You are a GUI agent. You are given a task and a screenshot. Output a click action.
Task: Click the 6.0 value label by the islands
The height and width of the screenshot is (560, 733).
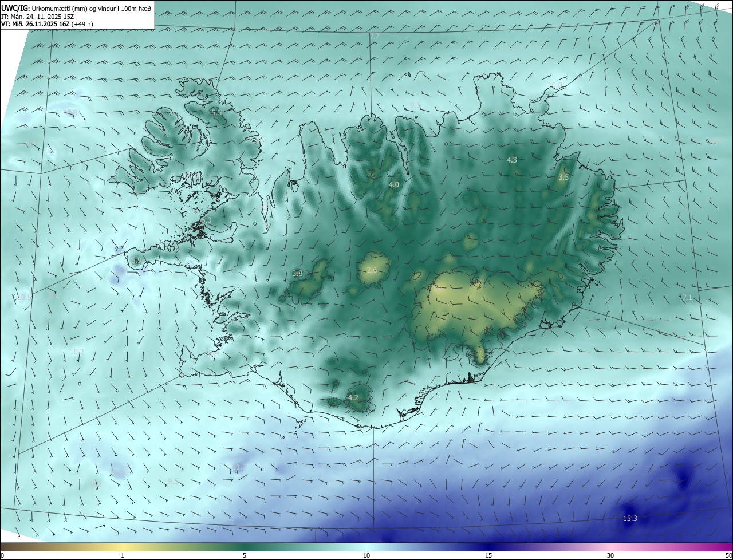pyautogui.click(x=206, y=220)
